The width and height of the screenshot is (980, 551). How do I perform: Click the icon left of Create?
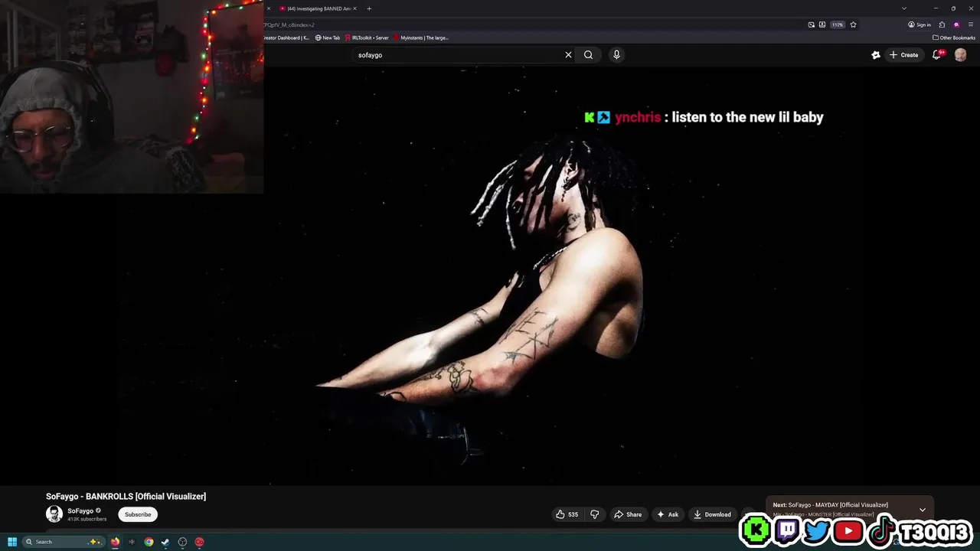pos(876,55)
